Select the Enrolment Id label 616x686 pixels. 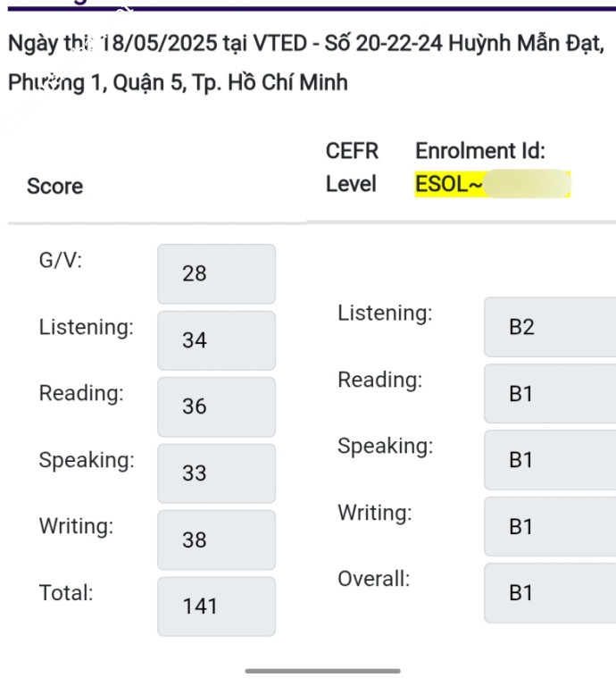click(x=480, y=151)
